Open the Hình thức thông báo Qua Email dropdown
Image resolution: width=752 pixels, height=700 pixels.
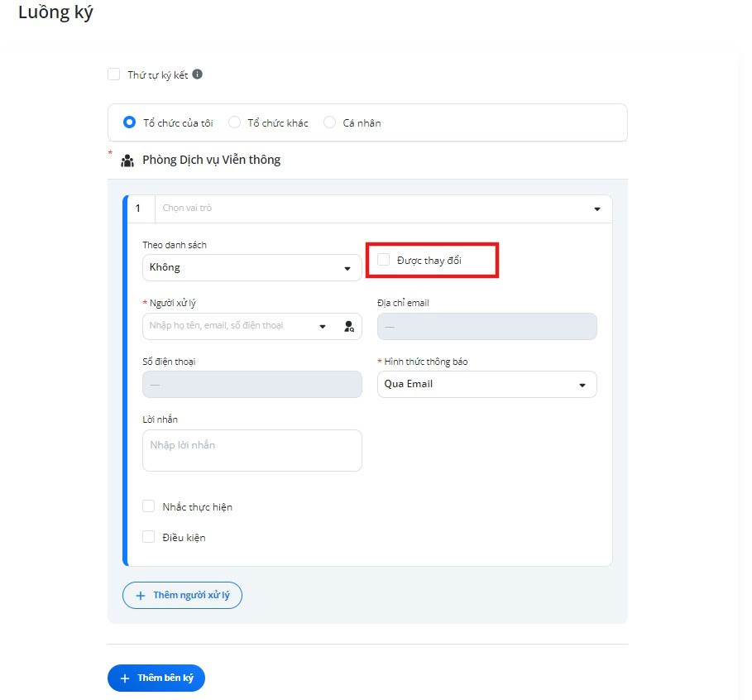tap(486, 384)
